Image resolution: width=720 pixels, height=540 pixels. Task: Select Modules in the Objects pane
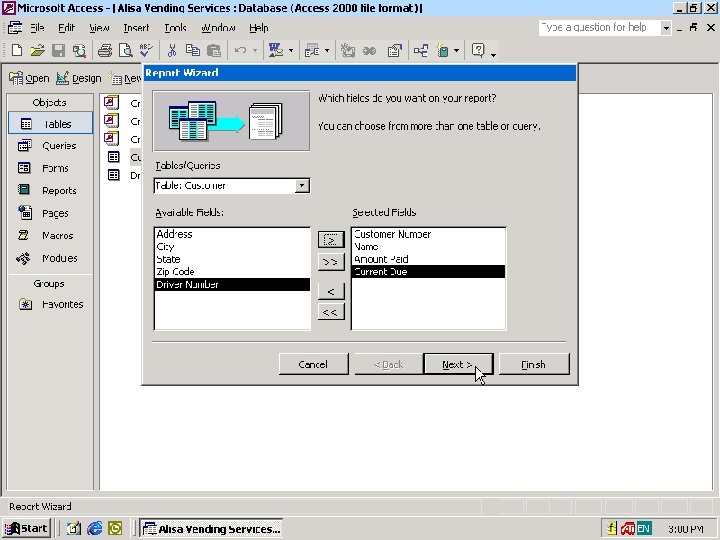[51, 258]
